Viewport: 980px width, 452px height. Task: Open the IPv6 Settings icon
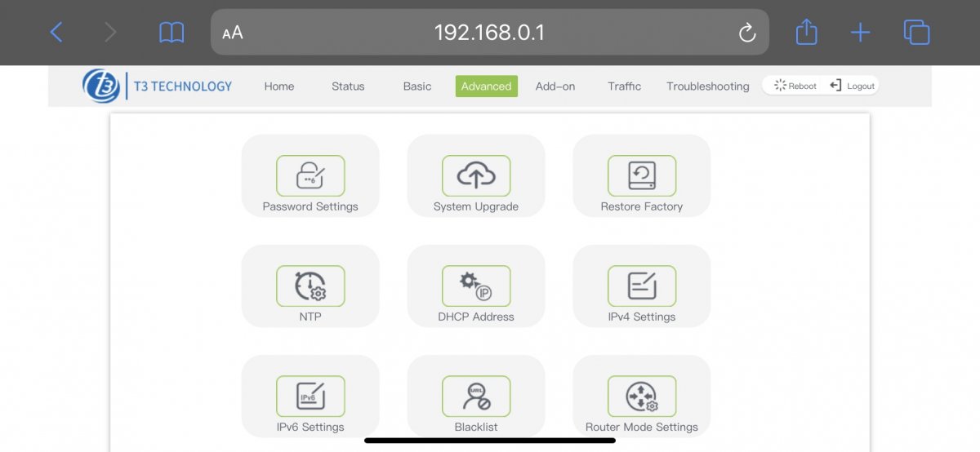click(x=310, y=396)
